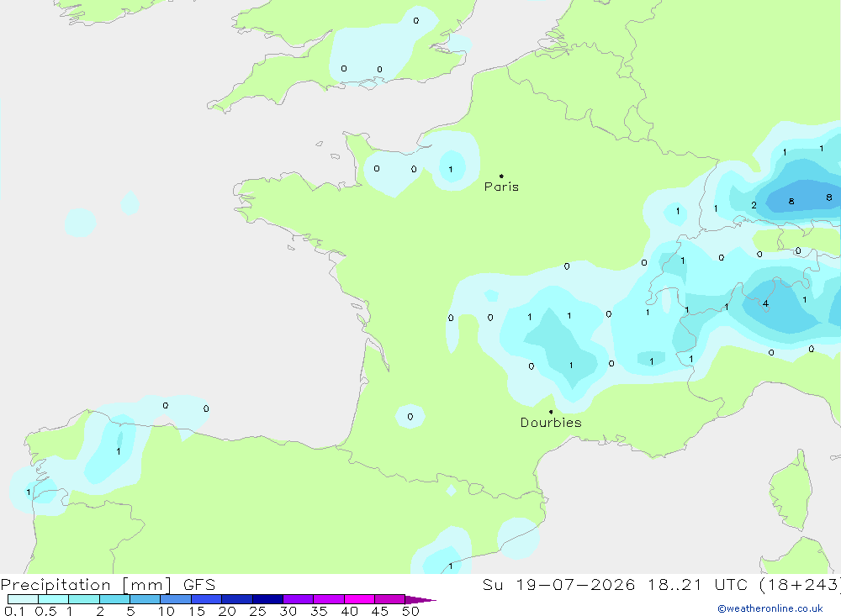Pick the 1–2 mm legend color swatch
The height and width of the screenshot is (616, 841).
coord(84,599)
